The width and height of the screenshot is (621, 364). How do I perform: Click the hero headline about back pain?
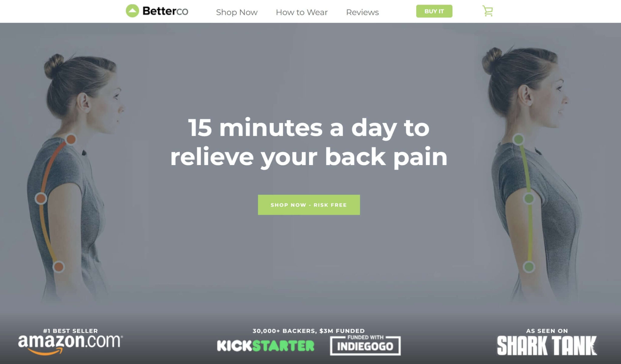309,142
